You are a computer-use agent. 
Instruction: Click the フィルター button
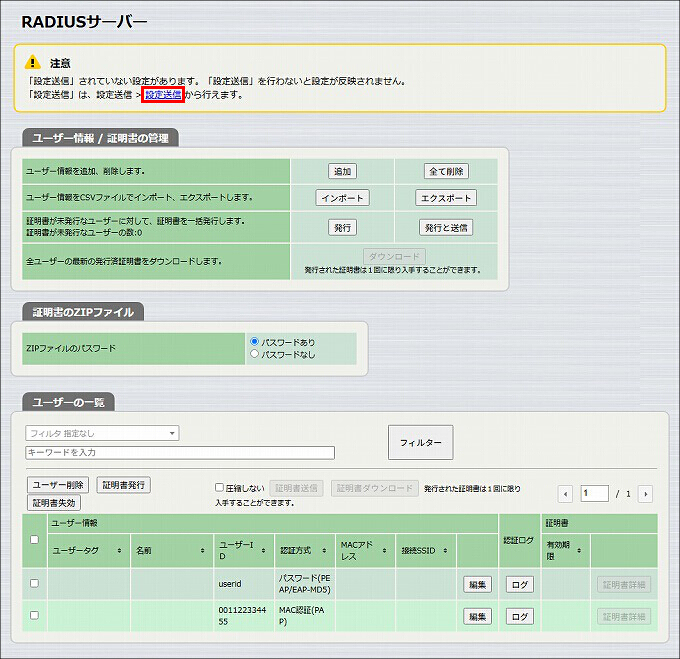tap(420, 442)
